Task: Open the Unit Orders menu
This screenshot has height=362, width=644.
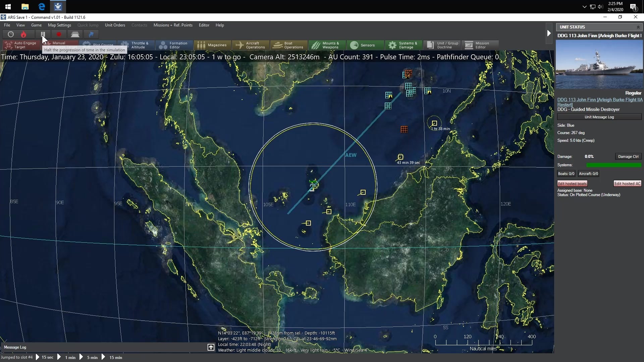Action: [x=115, y=25]
